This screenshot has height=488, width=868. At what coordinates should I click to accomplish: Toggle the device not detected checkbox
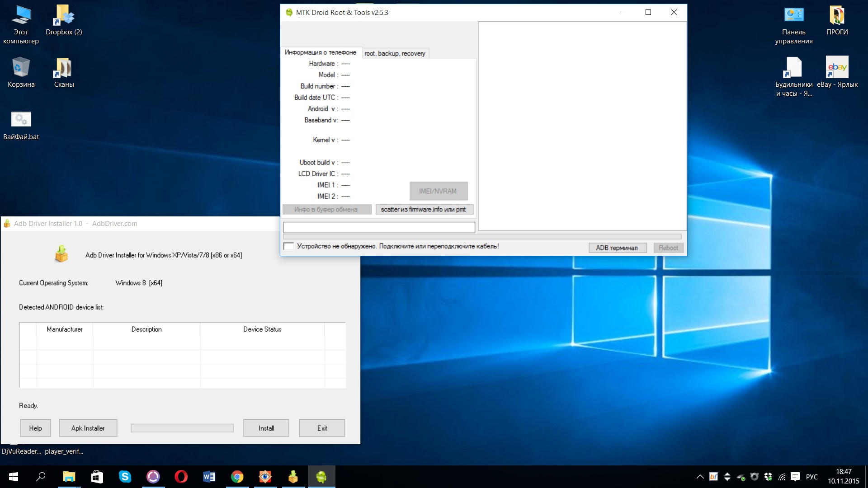288,246
